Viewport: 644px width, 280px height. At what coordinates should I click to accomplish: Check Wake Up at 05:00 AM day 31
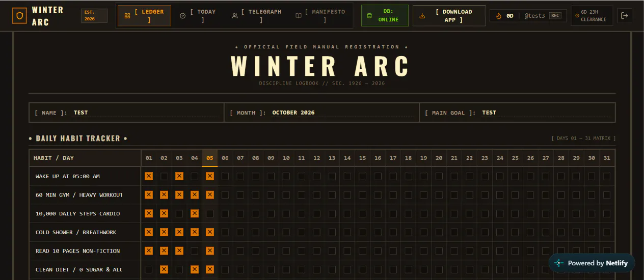pos(607,176)
